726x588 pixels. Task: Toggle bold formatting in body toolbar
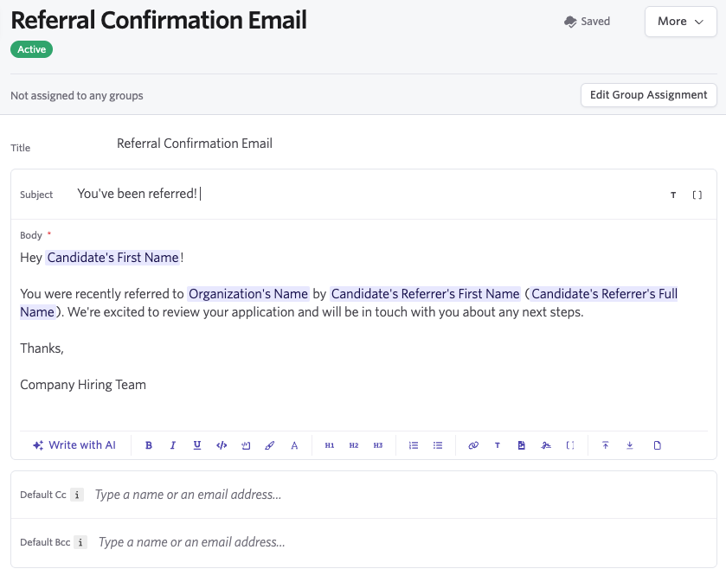coord(149,445)
